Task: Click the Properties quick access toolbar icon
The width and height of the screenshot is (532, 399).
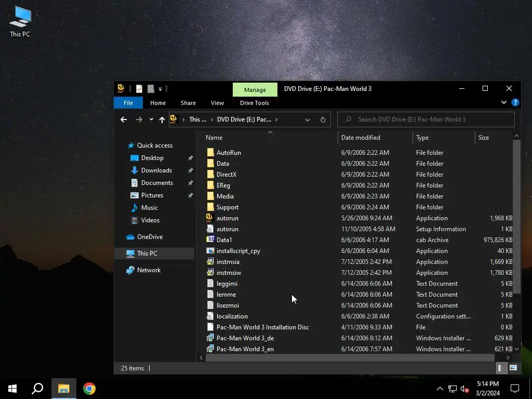Action: [139, 89]
